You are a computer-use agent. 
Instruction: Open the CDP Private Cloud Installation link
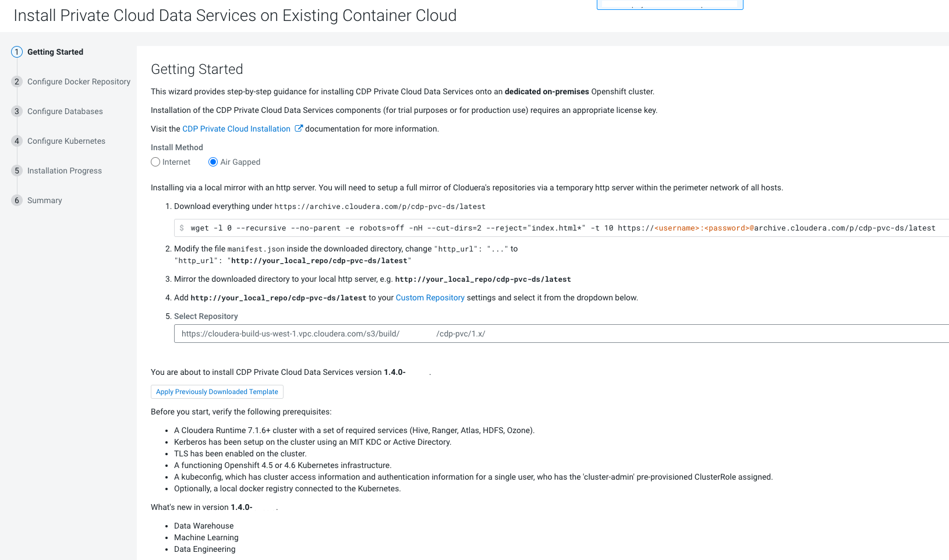pos(236,129)
